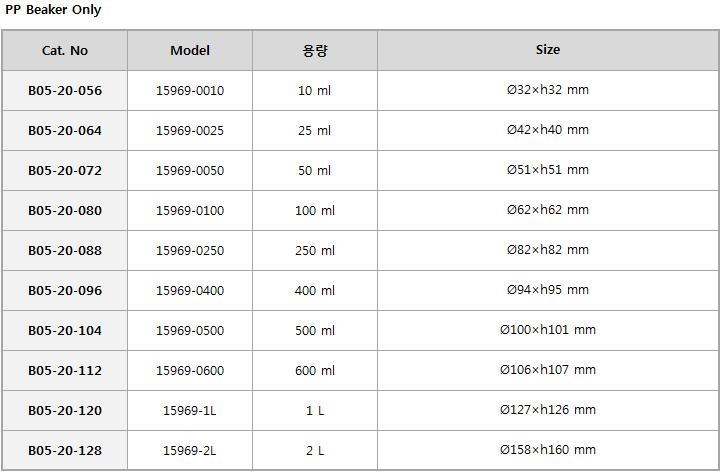
Task: Click size Ø100×h101 mm cell
Action: point(548,331)
